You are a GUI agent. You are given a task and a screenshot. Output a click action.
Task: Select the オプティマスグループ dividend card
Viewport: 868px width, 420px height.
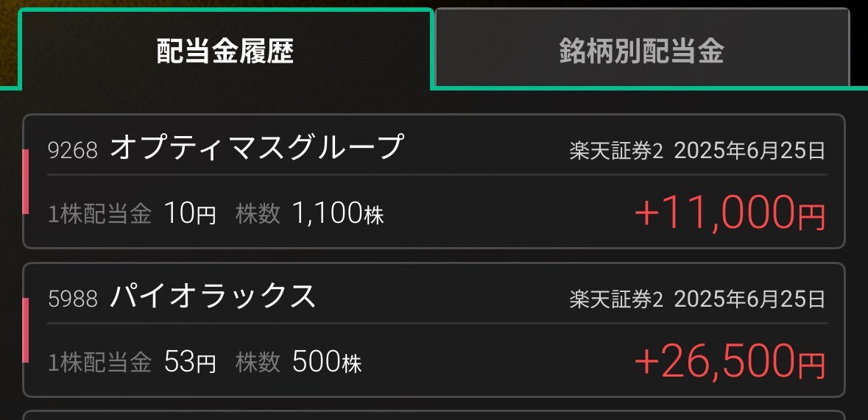click(434, 182)
